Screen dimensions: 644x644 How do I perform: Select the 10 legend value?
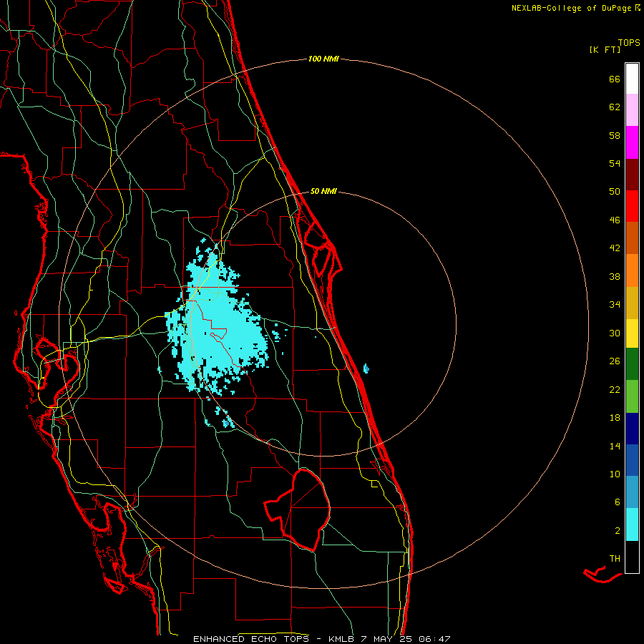pos(615,474)
